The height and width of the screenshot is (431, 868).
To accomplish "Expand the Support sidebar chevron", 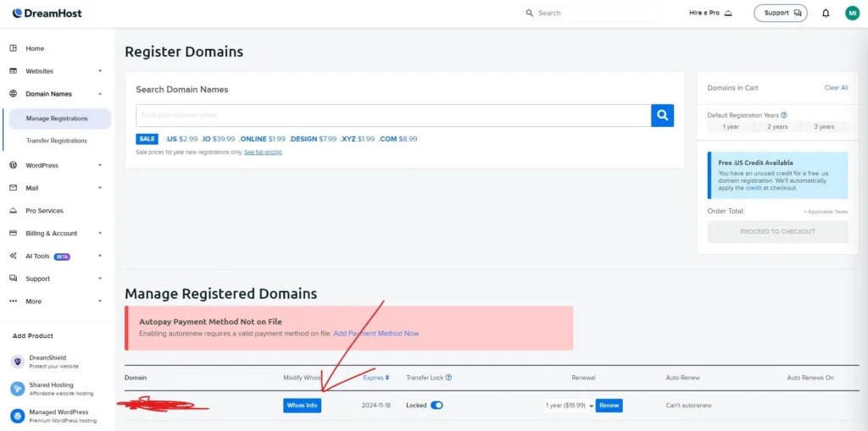I will tap(100, 279).
